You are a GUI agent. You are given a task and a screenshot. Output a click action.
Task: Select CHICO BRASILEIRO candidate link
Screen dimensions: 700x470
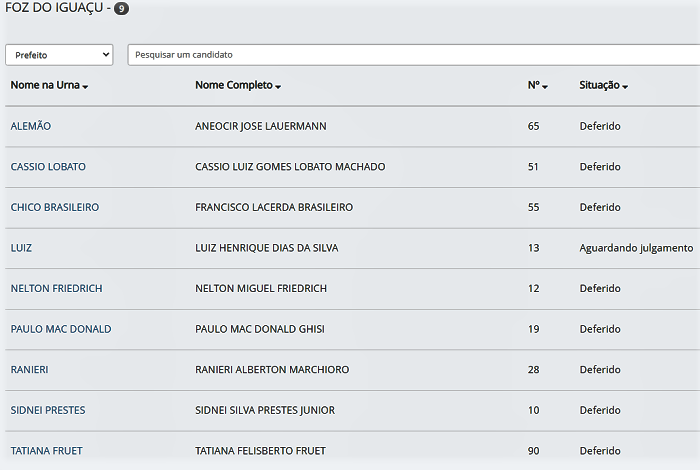point(55,207)
